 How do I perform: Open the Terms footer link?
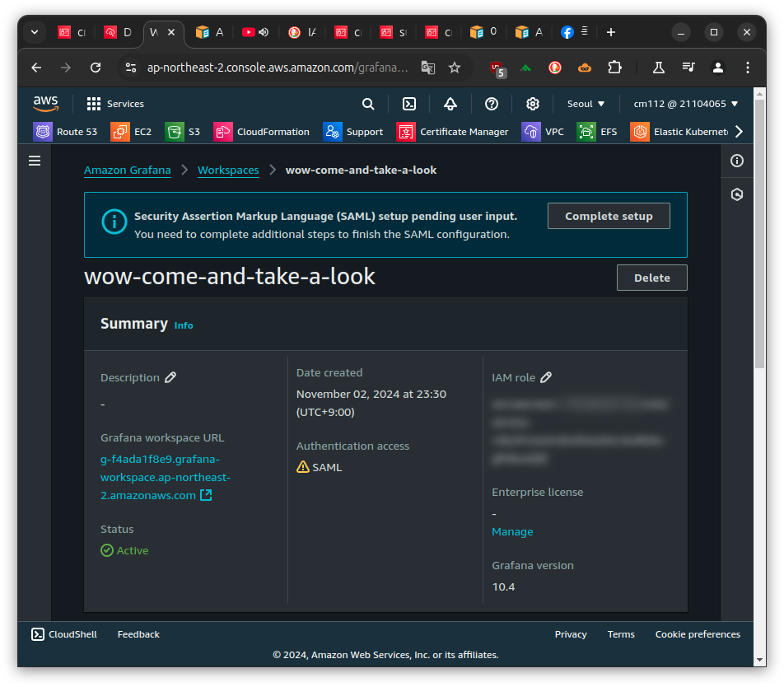[x=621, y=634]
